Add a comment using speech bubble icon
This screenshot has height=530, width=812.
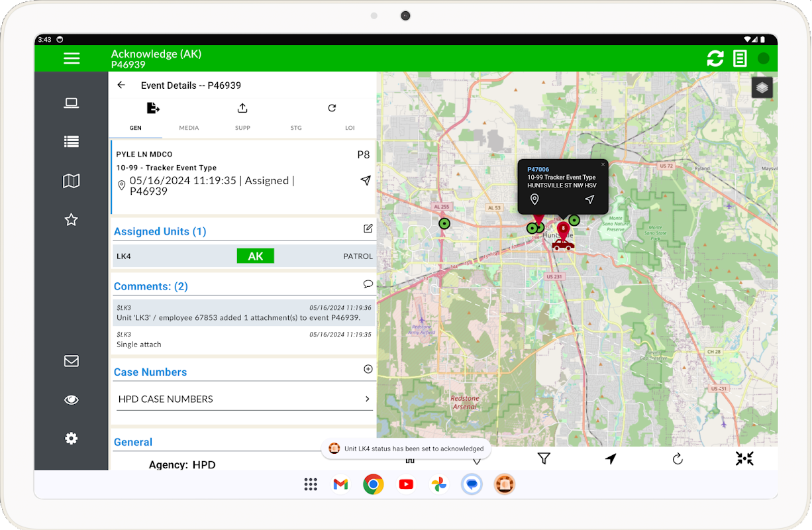point(368,284)
